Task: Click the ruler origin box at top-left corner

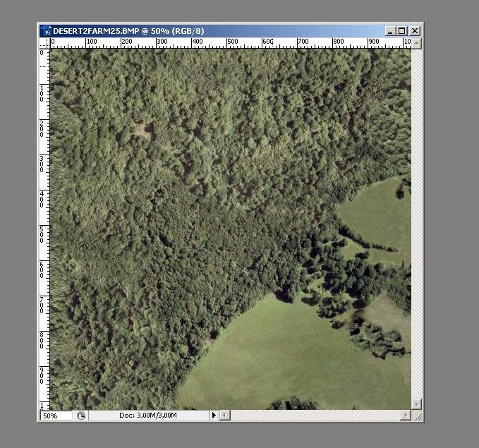Action: (45, 43)
